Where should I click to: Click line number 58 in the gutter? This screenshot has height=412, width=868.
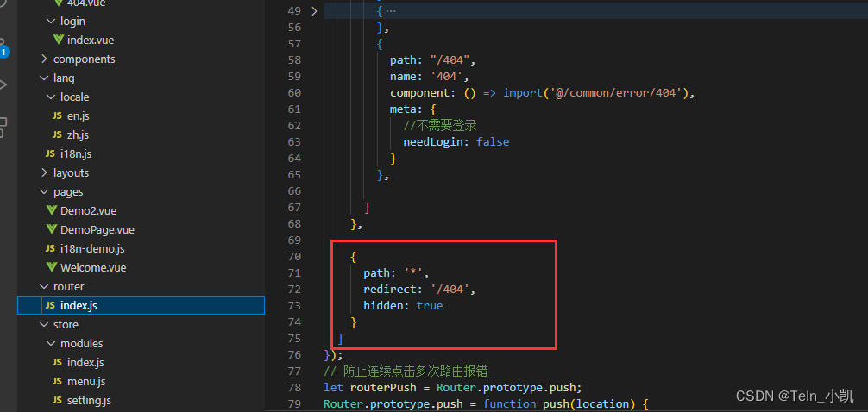pos(294,59)
